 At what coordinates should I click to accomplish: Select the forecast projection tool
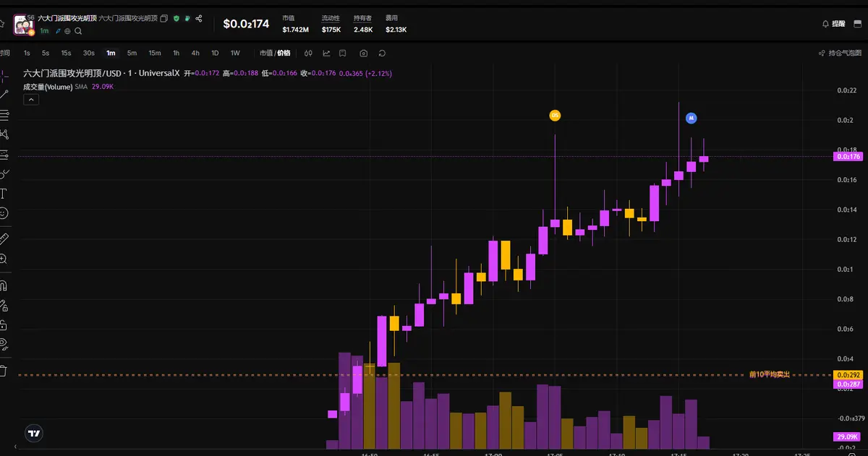click(4, 154)
